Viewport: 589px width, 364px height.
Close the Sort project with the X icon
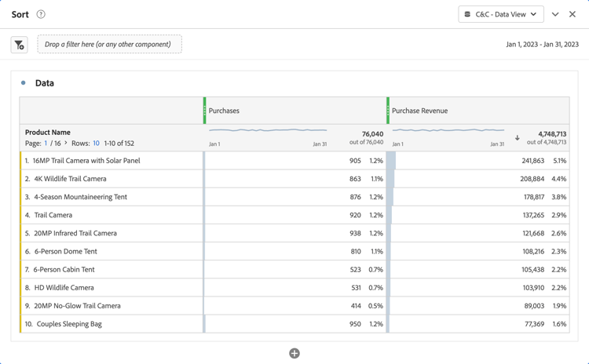(573, 14)
